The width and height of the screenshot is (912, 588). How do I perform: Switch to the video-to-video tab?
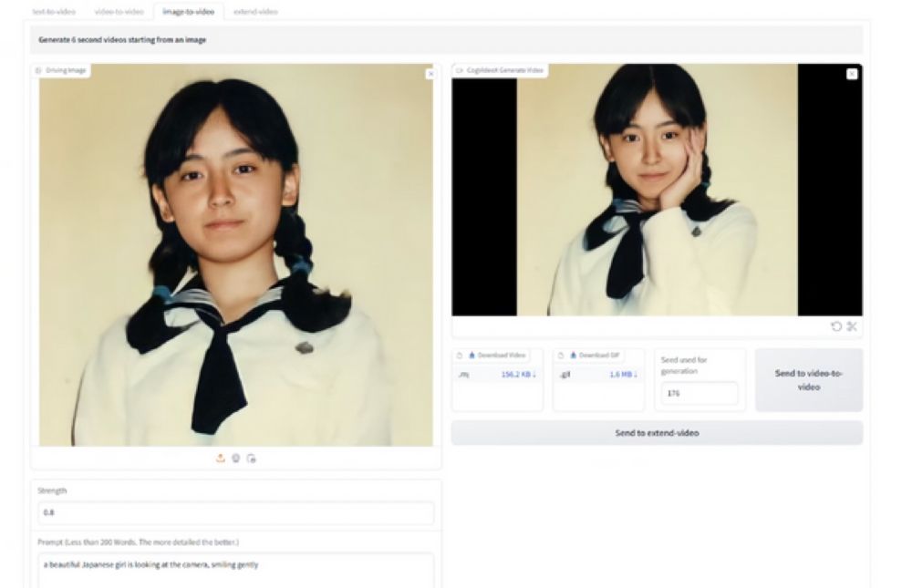(x=119, y=11)
